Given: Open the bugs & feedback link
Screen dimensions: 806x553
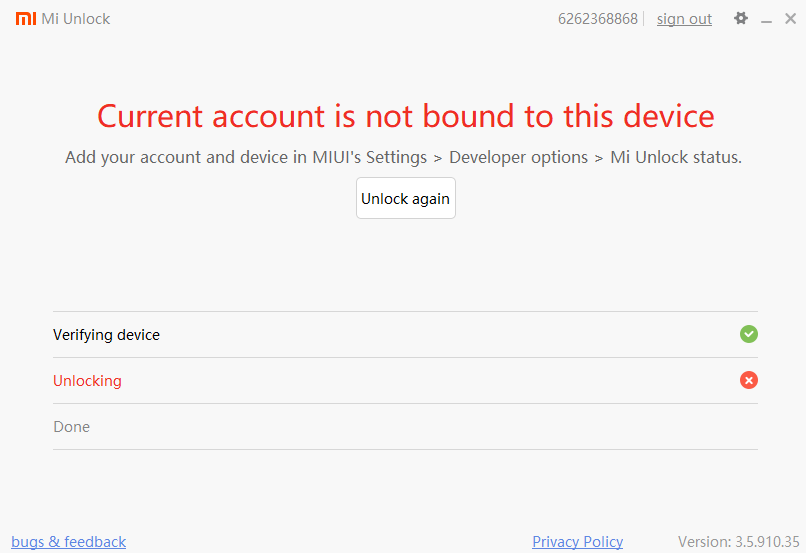Looking at the screenshot, I should 69,542.
